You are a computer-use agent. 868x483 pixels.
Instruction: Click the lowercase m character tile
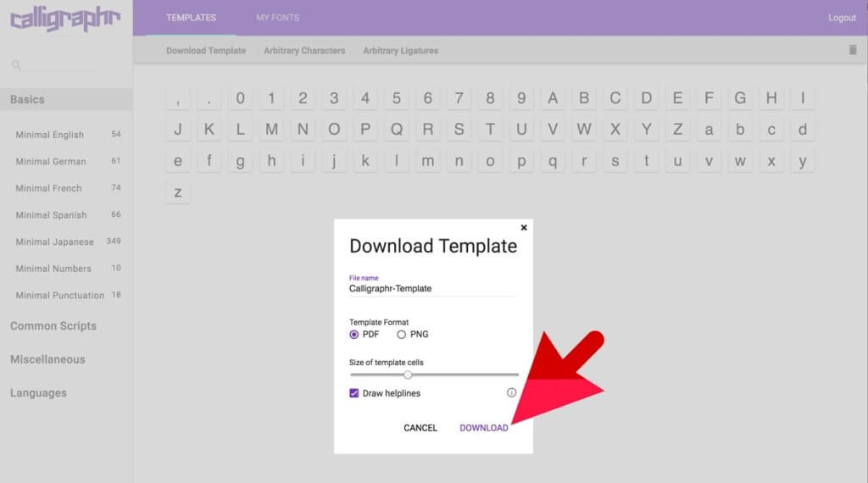click(427, 161)
